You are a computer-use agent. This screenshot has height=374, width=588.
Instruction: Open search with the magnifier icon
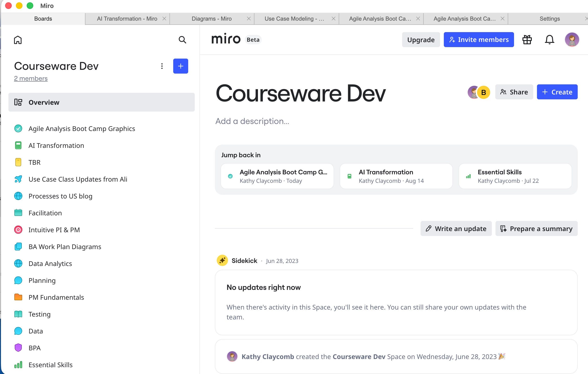click(182, 40)
